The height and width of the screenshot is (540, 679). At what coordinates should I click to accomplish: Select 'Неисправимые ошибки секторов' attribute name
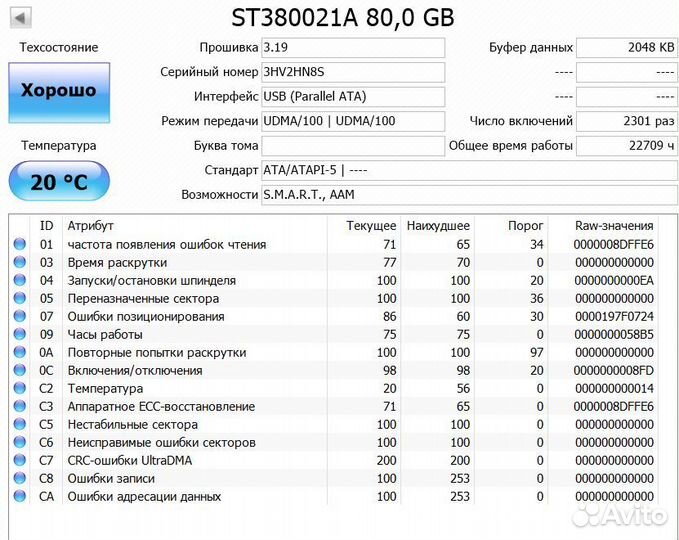click(x=162, y=443)
